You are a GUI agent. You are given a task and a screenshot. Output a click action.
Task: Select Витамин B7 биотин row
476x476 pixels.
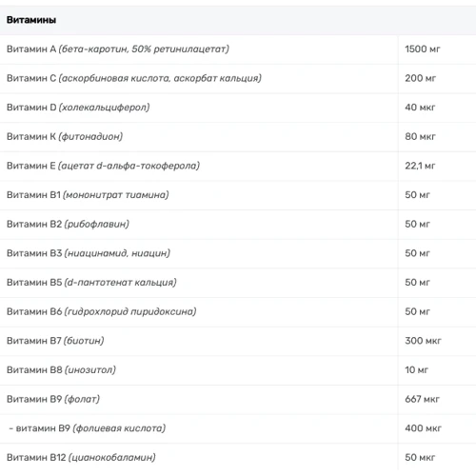pos(238,341)
